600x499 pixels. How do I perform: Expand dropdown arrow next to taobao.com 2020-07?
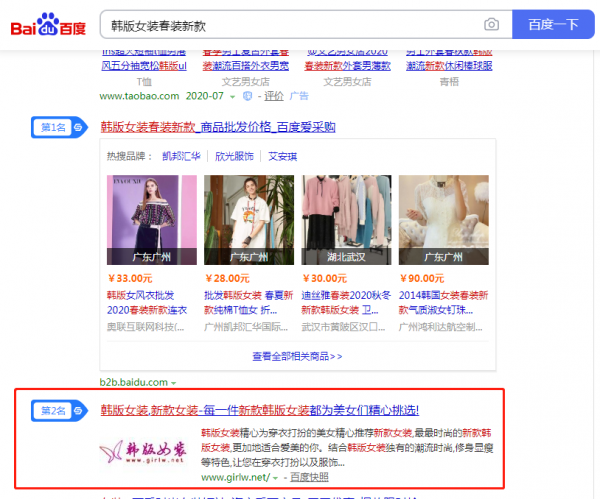(233, 96)
